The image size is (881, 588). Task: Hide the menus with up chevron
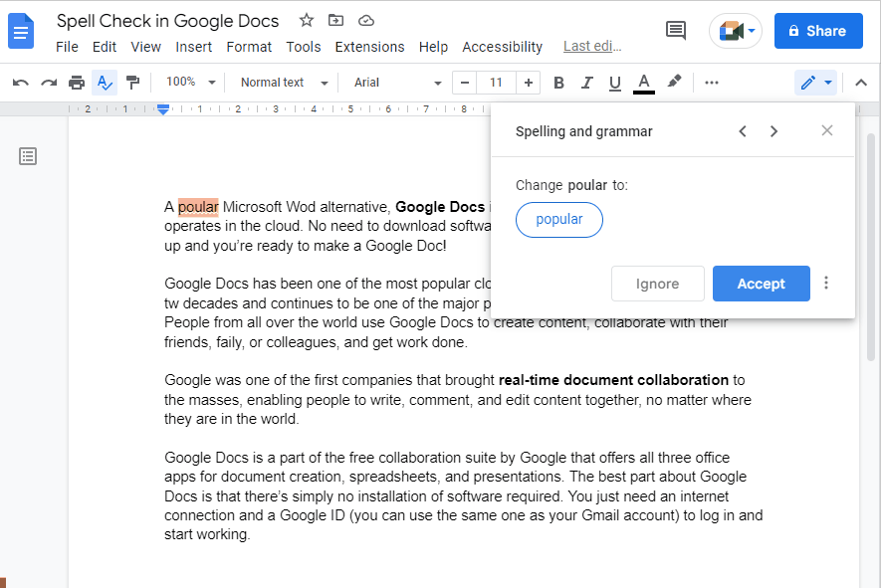861,84
